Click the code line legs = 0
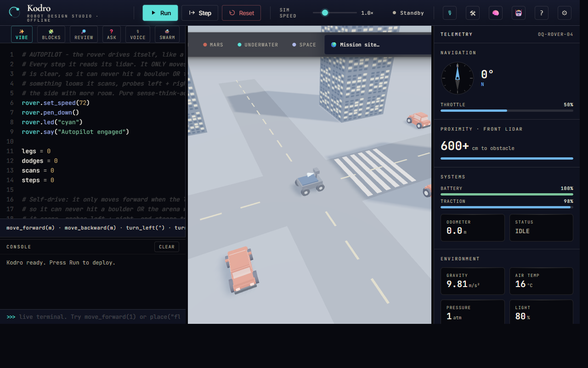This screenshot has width=588, height=368. pos(36,151)
